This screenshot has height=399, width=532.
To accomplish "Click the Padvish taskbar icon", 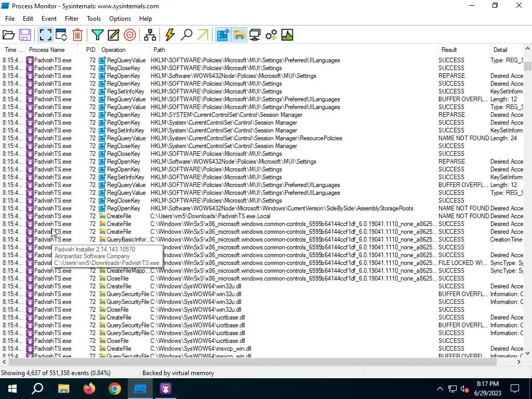I will coord(166,389).
